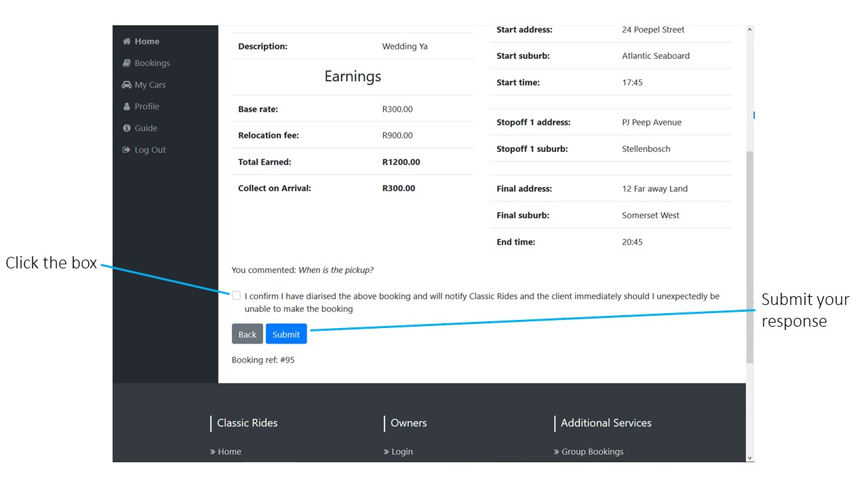Screen dimensions: 868x488
Task: Click the Bookings book icon
Action: coord(126,63)
